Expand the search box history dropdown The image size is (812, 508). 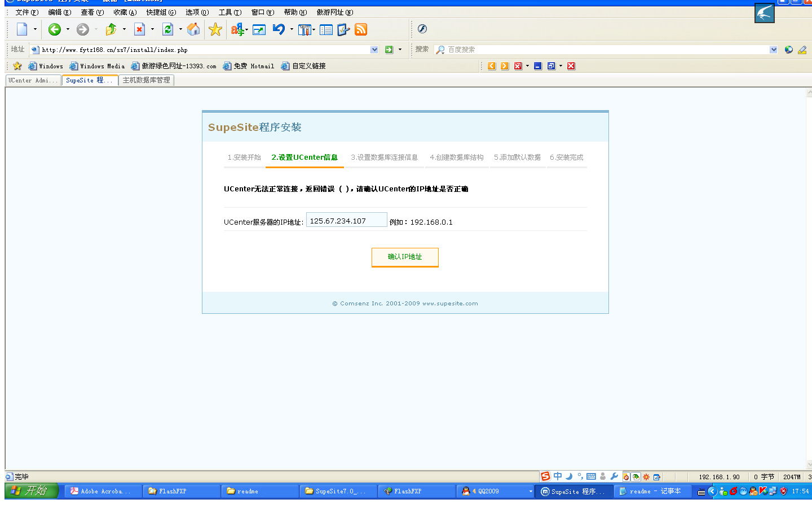coord(774,50)
